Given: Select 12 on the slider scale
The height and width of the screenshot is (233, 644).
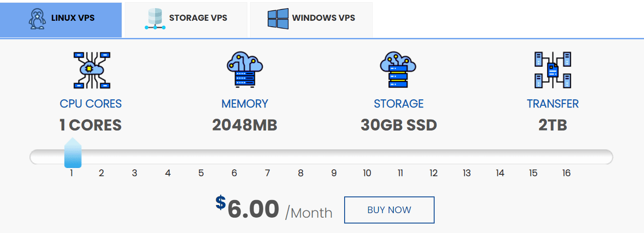Looking at the screenshot, I should (x=434, y=173).
